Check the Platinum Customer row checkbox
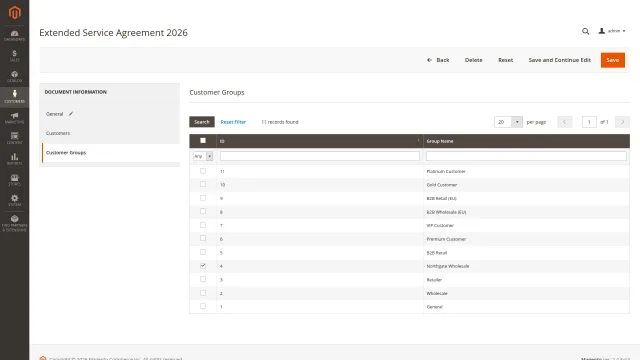The height and width of the screenshot is (360, 640). (x=203, y=171)
